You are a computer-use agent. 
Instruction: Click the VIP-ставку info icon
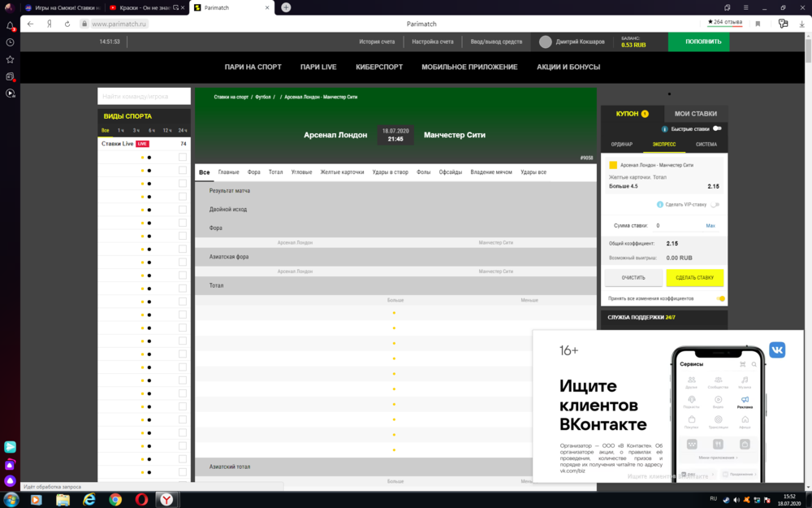pos(659,204)
